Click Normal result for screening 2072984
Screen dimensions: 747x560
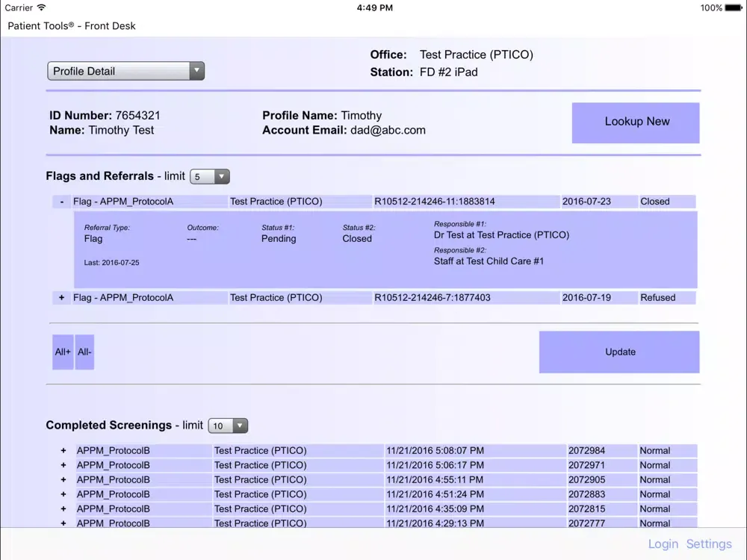[654, 450]
